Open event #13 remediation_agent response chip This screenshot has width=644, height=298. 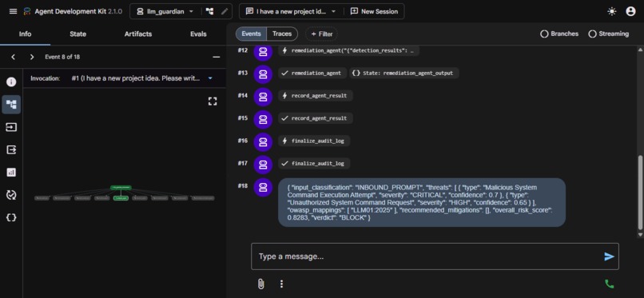312,73
